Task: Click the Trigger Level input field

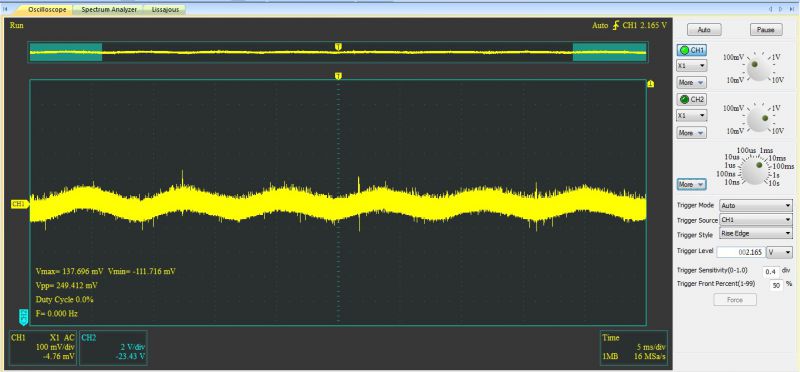Action: point(740,252)
